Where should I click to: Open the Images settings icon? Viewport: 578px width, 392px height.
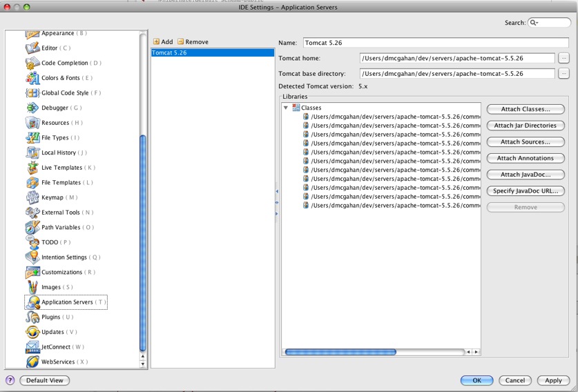[x=32, y=287]
